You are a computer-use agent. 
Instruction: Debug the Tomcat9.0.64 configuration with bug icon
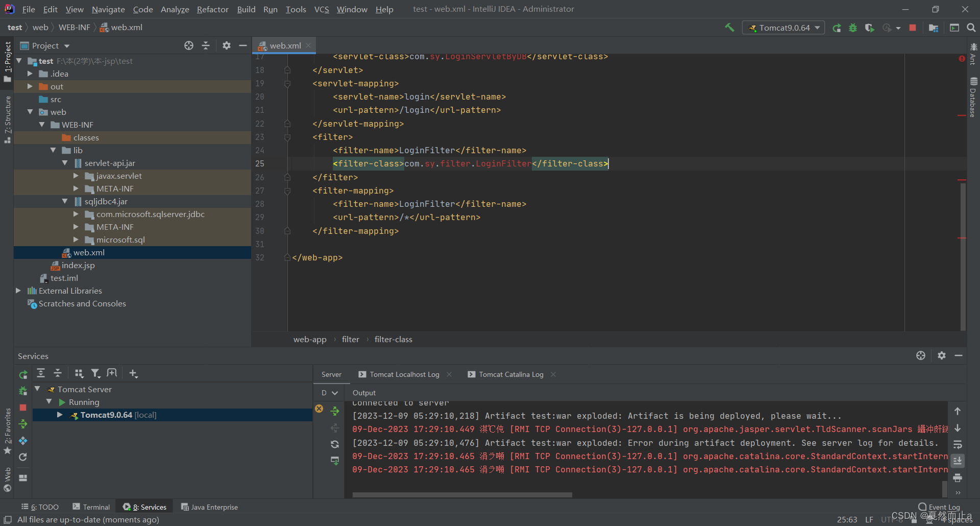click(853, 28)
